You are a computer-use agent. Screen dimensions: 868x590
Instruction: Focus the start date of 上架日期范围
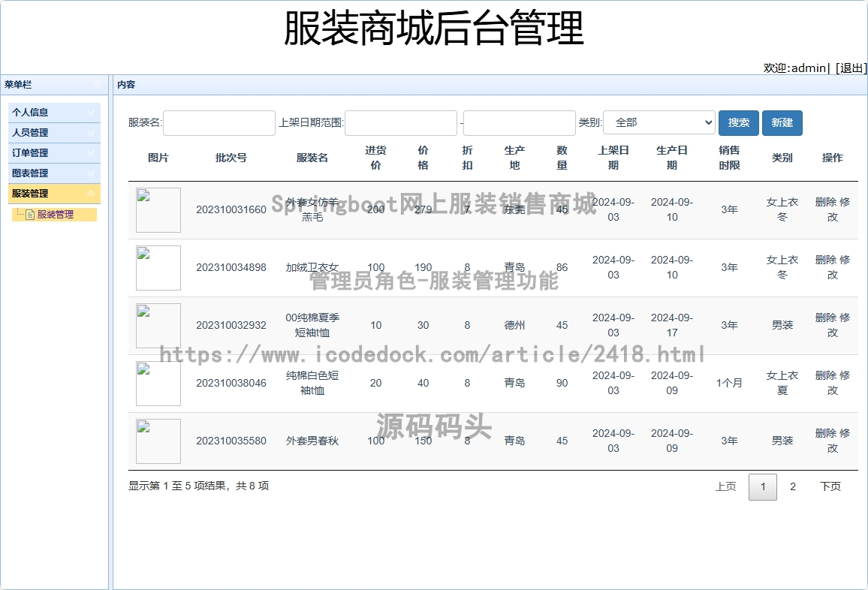coord(401,123)
